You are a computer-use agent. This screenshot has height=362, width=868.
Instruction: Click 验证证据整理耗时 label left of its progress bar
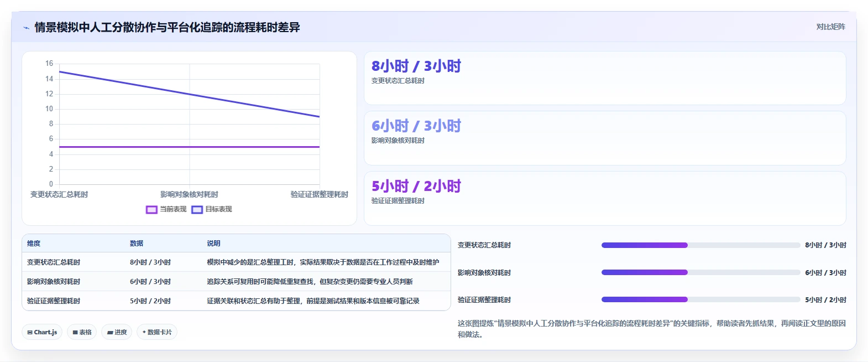484,300
